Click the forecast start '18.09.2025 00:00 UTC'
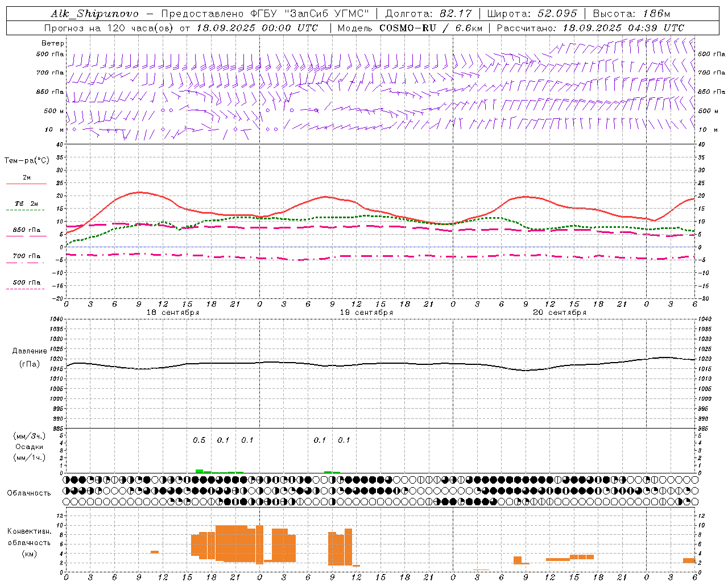 (257, 28)
